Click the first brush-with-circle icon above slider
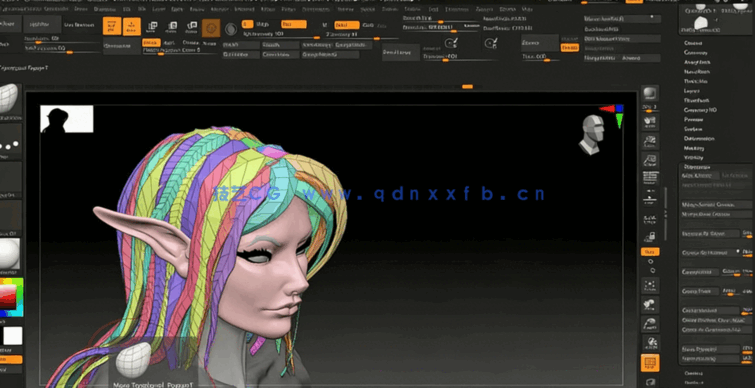The image size is (755, 388). click(x=452, y=44)
